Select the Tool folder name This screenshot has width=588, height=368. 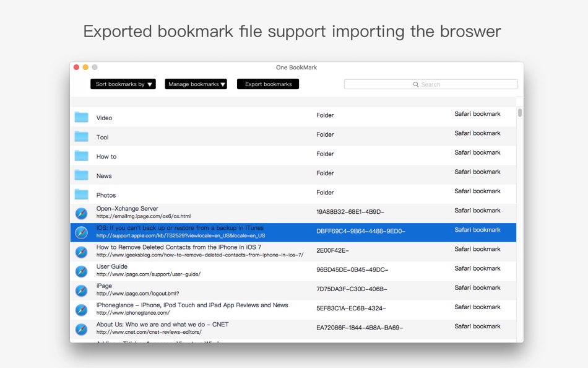pos(102,138)
